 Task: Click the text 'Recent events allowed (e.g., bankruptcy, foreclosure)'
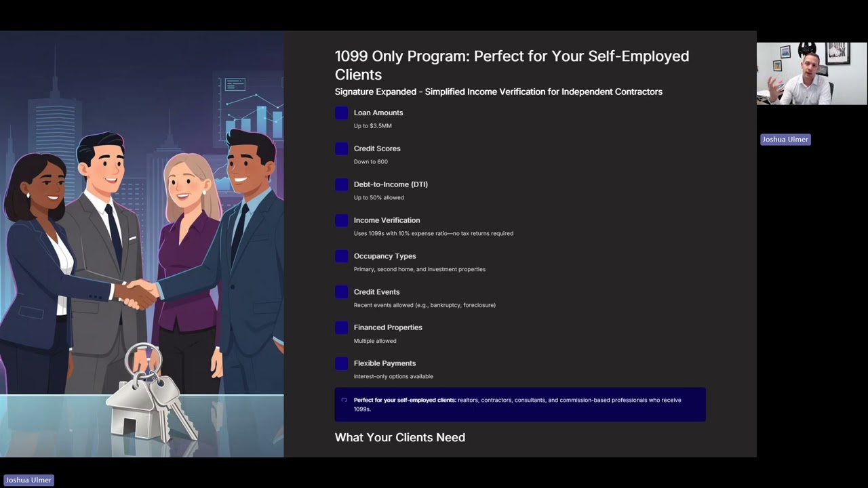point(425,305)
